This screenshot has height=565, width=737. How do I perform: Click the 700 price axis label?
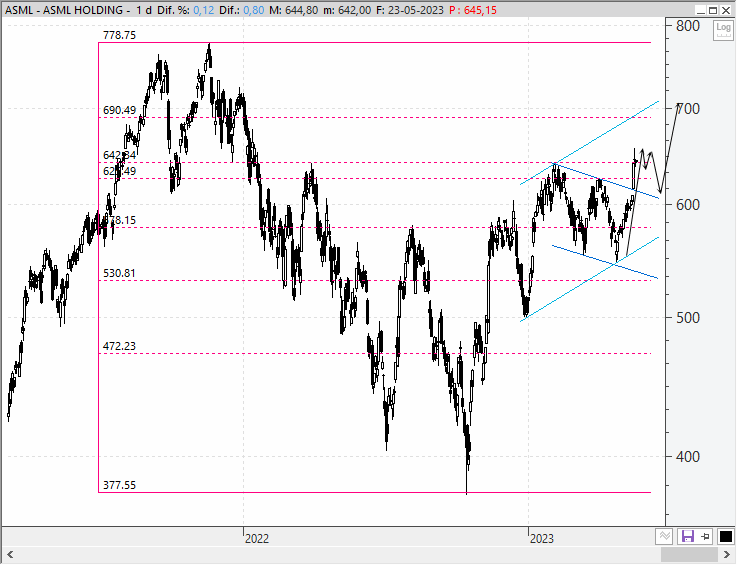tap(688, 109)
